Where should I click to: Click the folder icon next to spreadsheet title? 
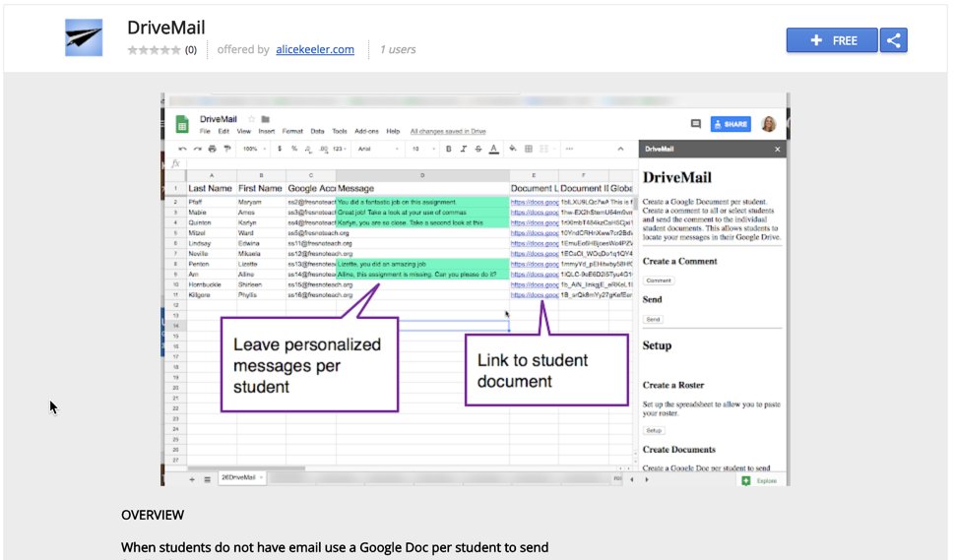(265, 119)
